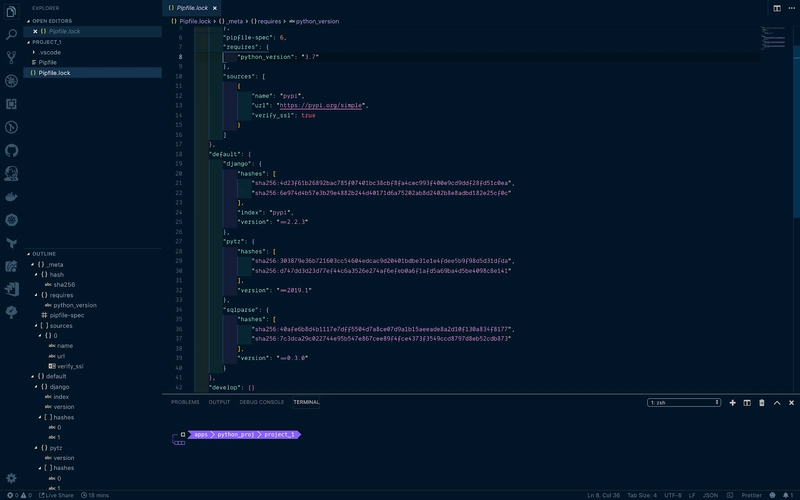This screenshot has width=800, height=500.
Task: Switch to the Problems panel tab
Action: click(x=185, y=402)
